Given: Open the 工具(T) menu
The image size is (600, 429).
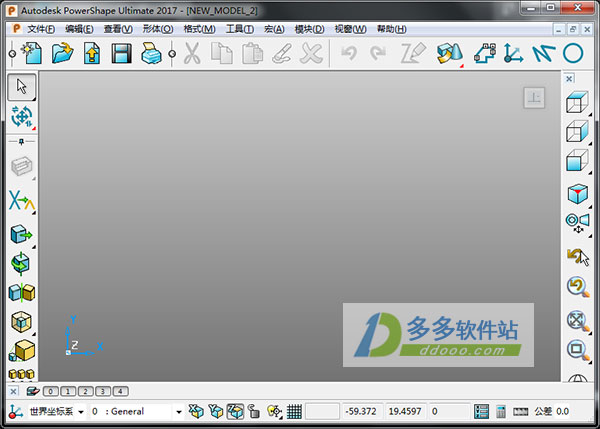Looking at the screenshot, I should coord(240,29).
